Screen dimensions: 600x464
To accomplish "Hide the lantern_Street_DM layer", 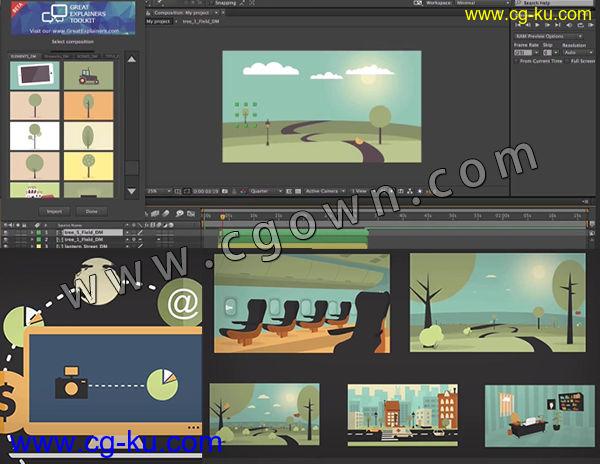I will (5, 246).
